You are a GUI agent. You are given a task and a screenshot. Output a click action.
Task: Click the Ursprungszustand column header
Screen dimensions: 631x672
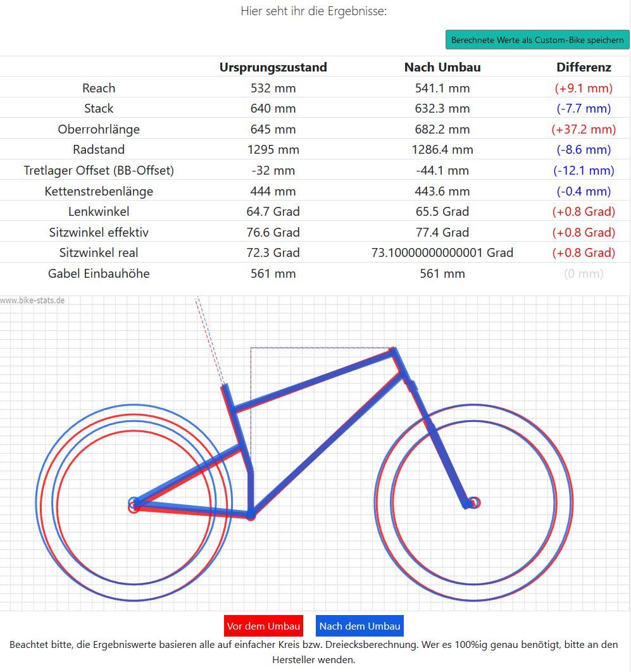pos(273,67)
